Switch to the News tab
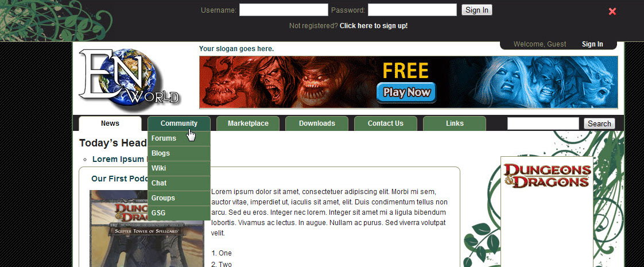 pyautogui.click(x=110, y=123)
